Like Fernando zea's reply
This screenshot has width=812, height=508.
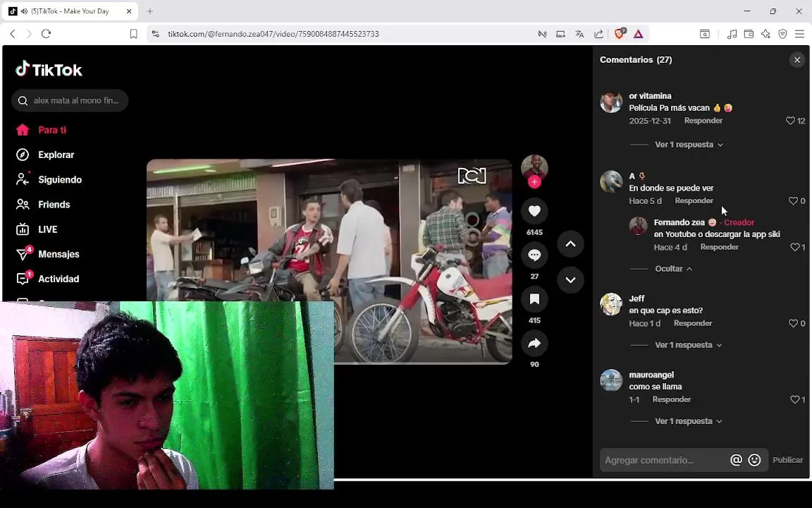tap(794, 247)
